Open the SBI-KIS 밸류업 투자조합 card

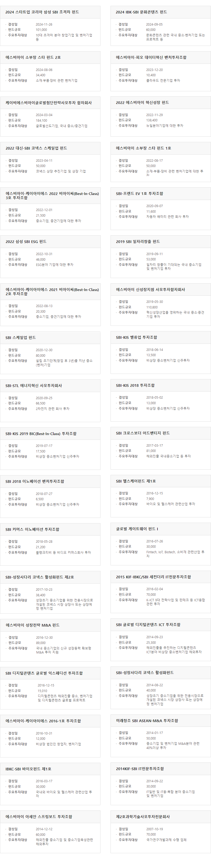[x=160, y=351]
